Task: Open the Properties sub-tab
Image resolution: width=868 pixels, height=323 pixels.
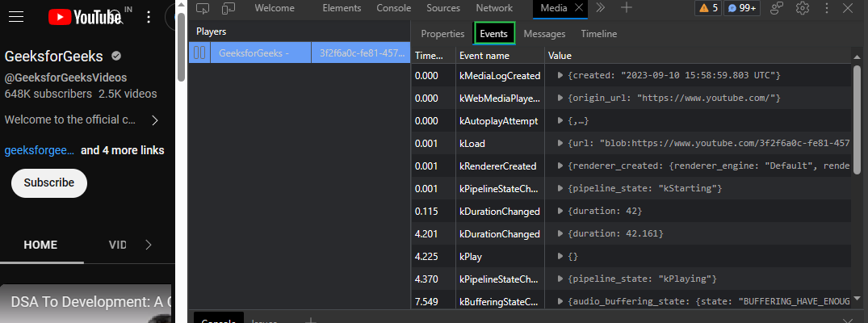Action: [442, 34]
